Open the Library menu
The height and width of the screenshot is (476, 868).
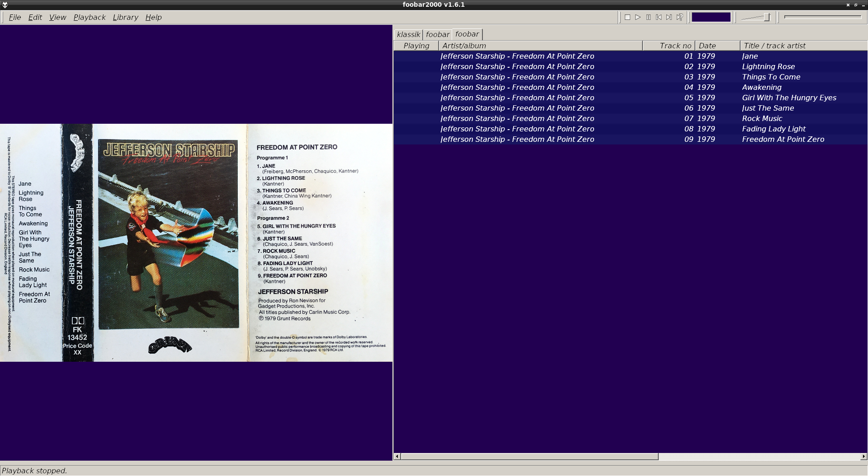click(x=125, y=17)
